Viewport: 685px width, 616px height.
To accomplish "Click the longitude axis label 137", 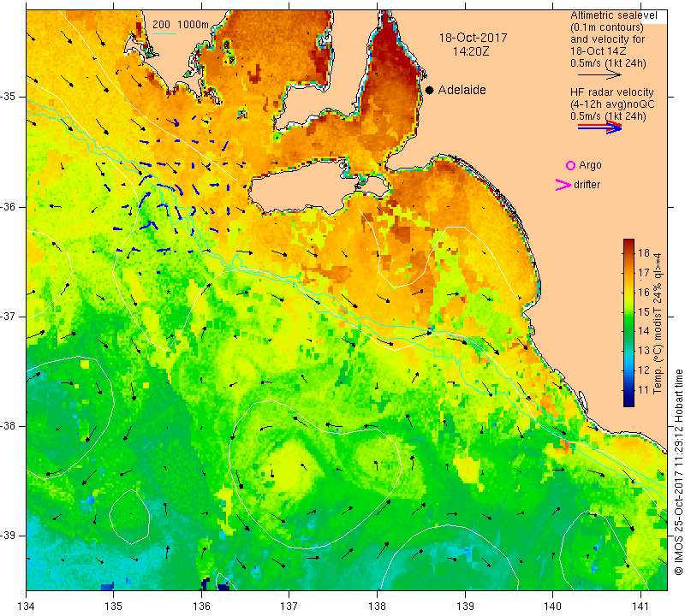I will tap(289, 607).
